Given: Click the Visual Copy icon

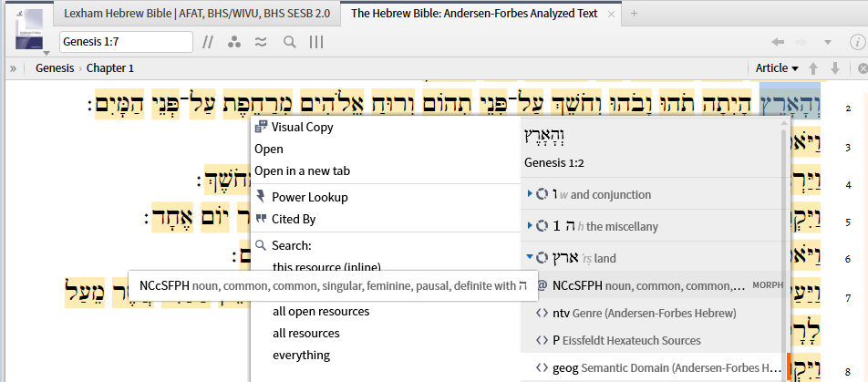Looking at the screenshot, I should 261,127.
